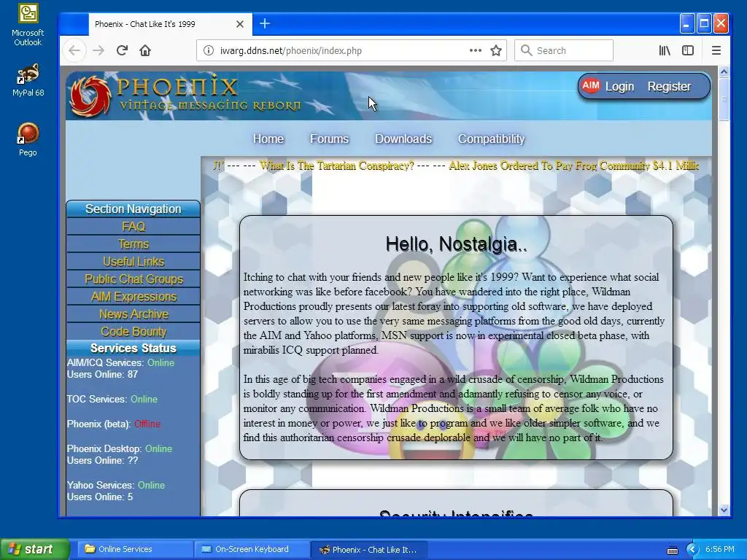Click the 6:56 PM taskbar clock
This screenshot has width=747, height=560.
[x=719, y=549]
